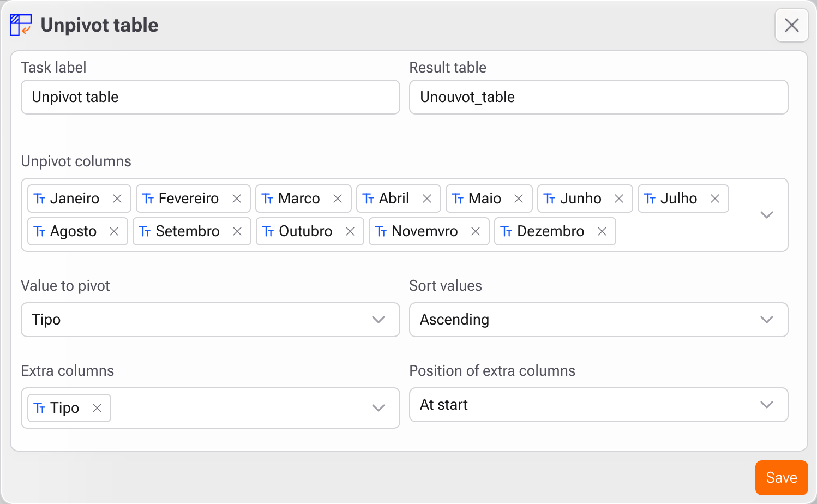This screenshot has width=817, height=504.
Task: Delete Marco from unpivot columns
Action: pyautogui.click(x=338, y=199)
